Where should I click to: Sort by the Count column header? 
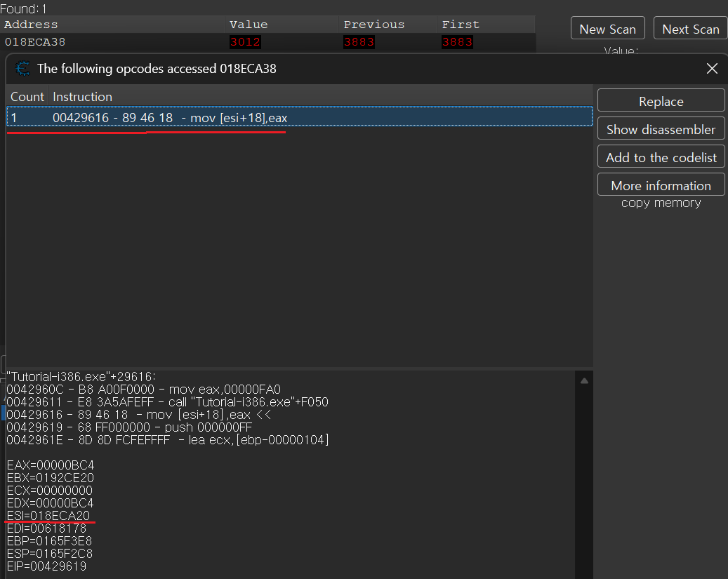(27, 96)
